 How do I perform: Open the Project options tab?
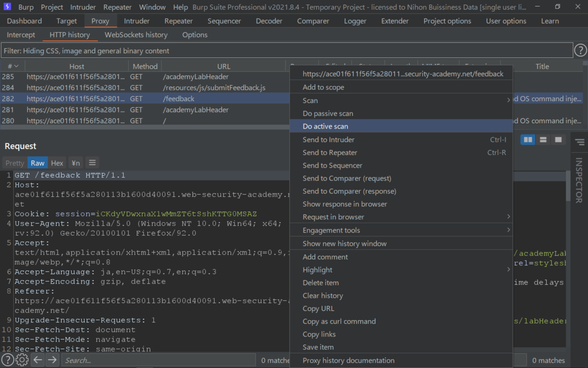(447, 21)
